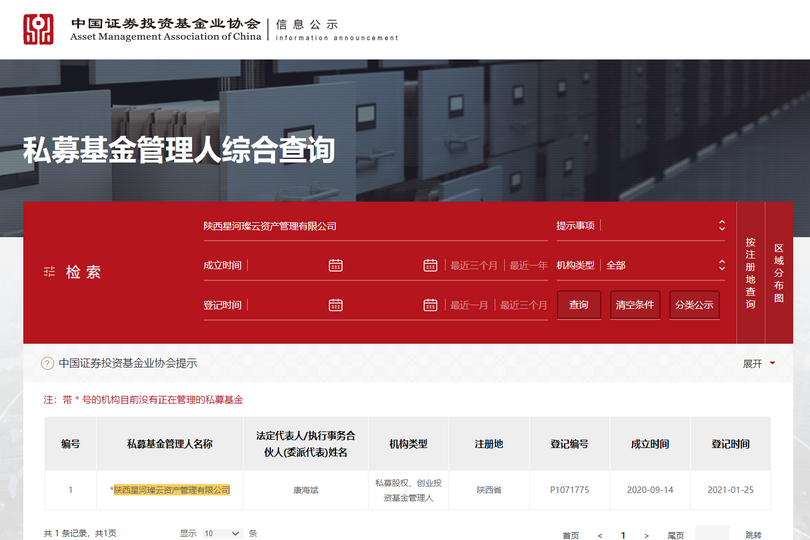Select the 最近三个月 filter for 成立时间
The height and width of the screenshot is (540, 810).
point(474,266)
